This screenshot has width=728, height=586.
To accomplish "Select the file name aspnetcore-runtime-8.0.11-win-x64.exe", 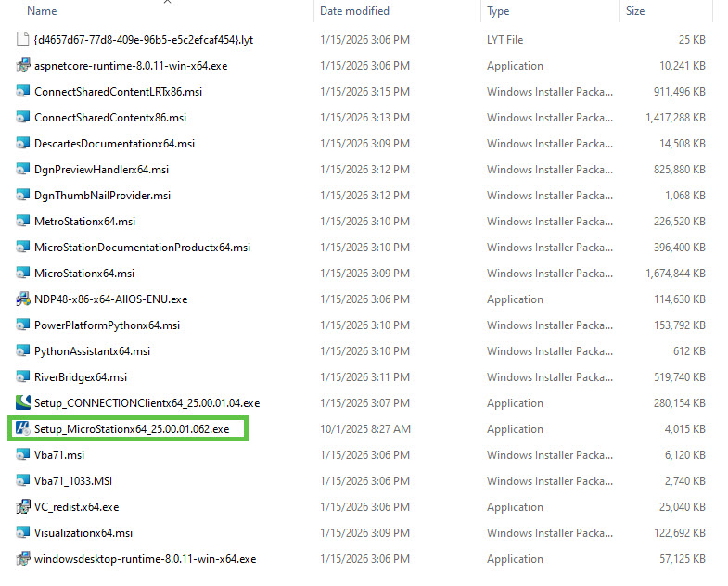I will (x=131, y=66).
